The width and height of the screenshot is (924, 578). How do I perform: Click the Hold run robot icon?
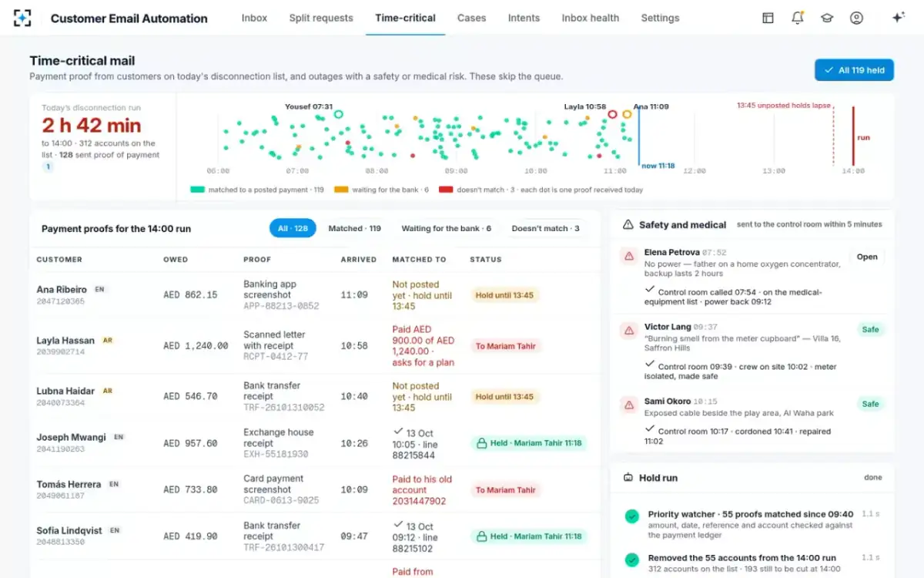coord(628,478)
